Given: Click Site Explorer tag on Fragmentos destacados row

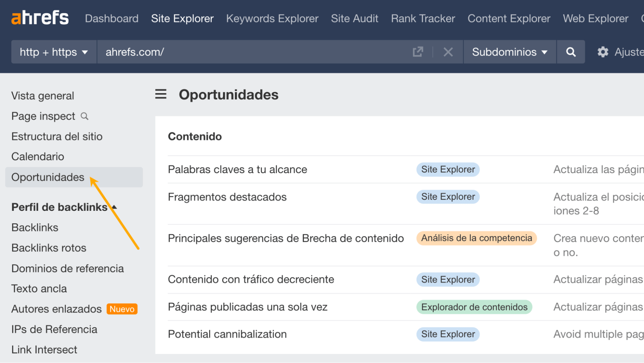Looking at the screenshot, I should tap(448, 197).
